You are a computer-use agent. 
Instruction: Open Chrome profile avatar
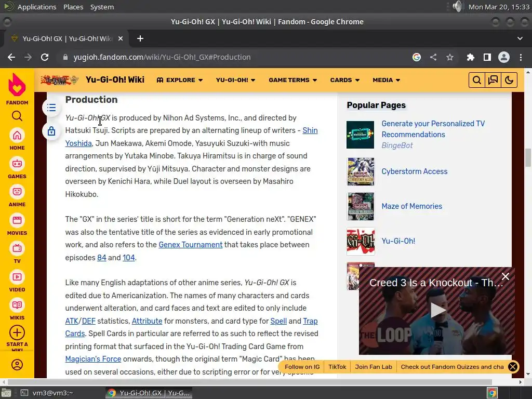pyautogui.click(x=504, y=57)
